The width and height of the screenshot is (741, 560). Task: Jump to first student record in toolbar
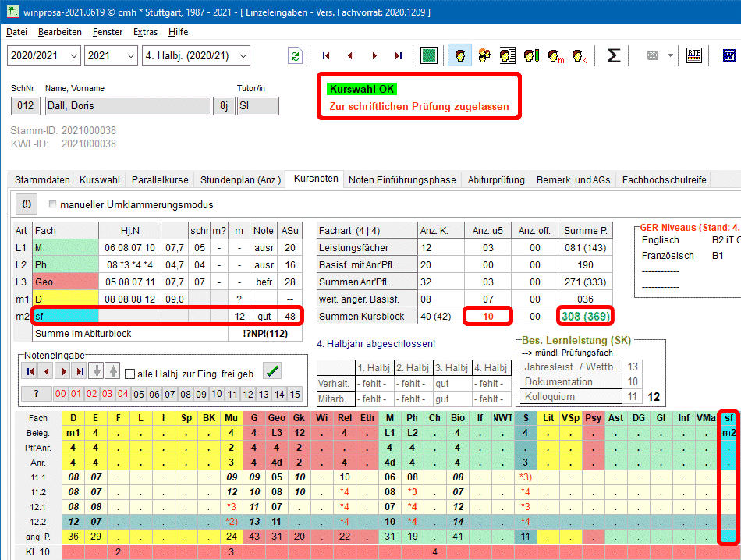[326, 55]
